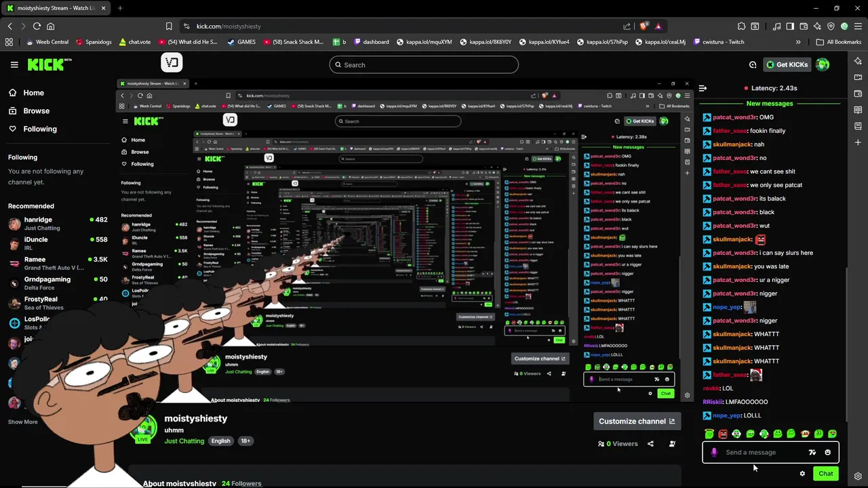
Task: Share the channel via share icon
Action: [650, 444]
